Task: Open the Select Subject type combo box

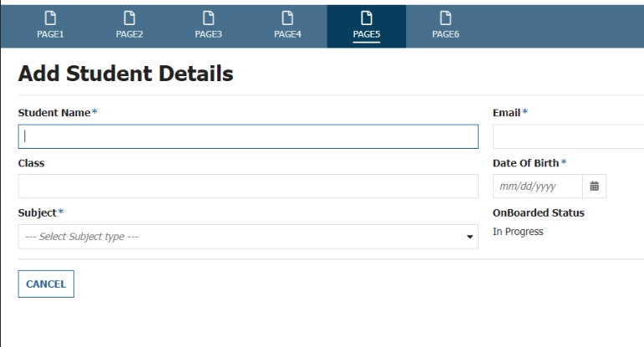Action: click(x=248, y=237)
